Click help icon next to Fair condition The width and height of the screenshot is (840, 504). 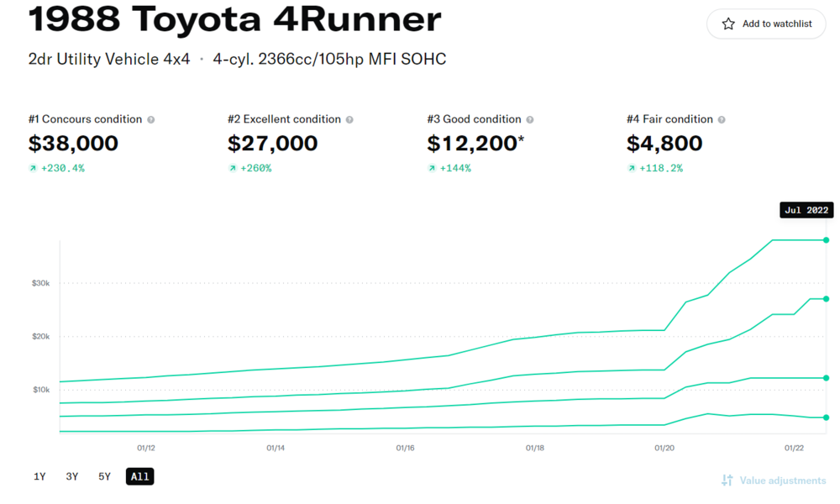pyautogui.click(x=722, y=120)
